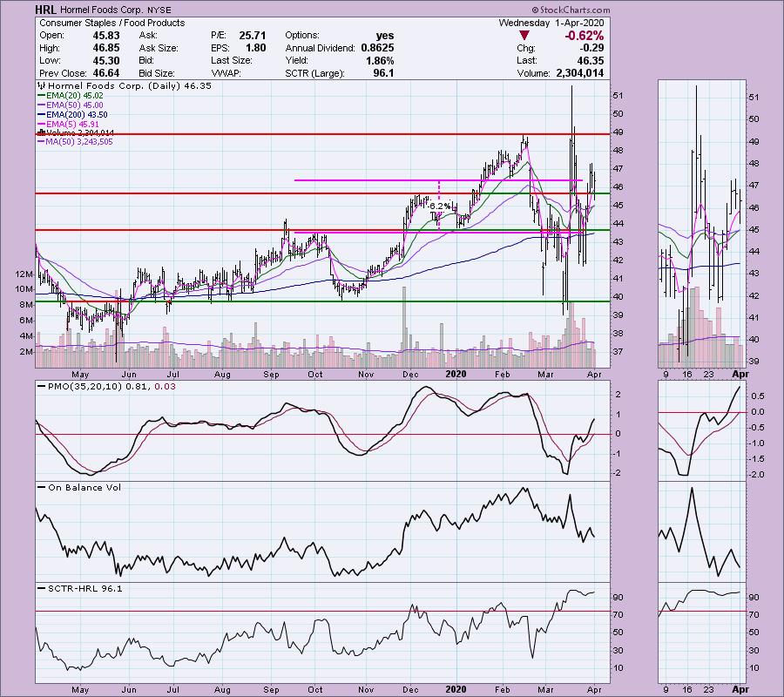Click the HRL ticker symbol in the header
The height and width of the screenshot is (697, 784).
click(x=45, y=10)
